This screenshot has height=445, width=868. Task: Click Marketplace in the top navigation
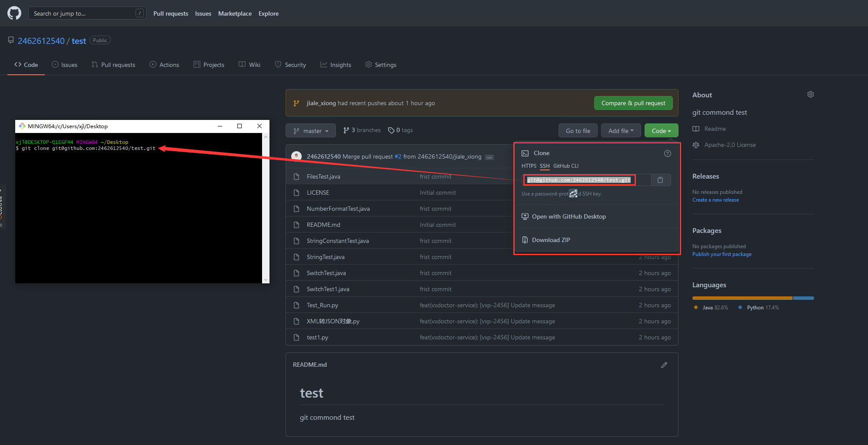tap(235, 13)
